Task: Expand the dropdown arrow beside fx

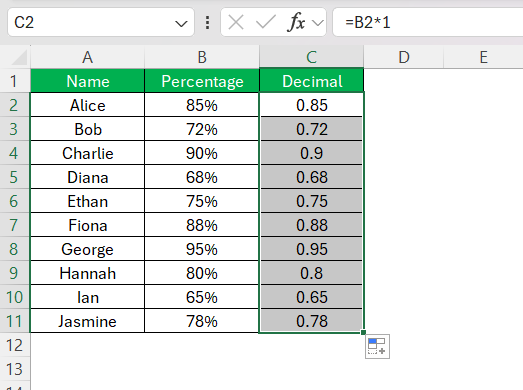Action: tap(318, 23)
